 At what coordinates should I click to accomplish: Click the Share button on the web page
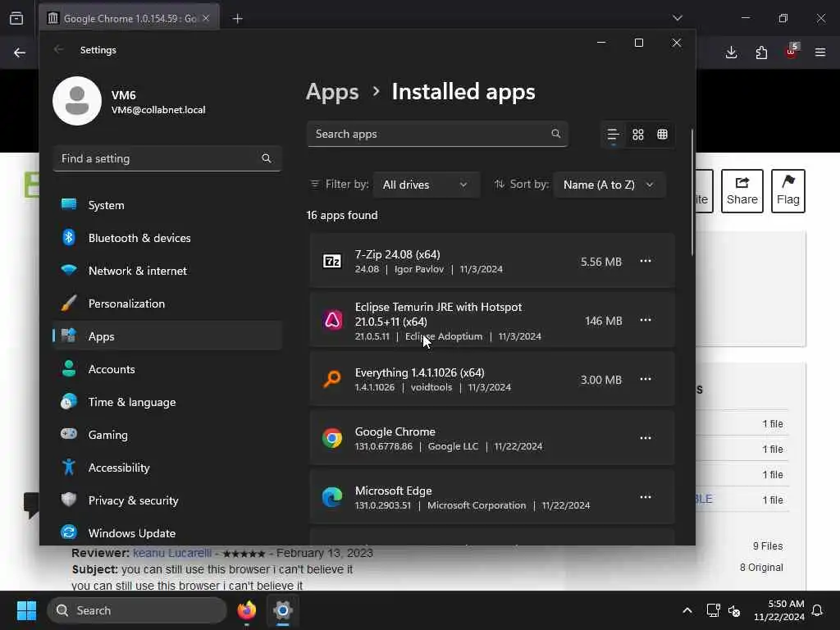coord(742,191)
